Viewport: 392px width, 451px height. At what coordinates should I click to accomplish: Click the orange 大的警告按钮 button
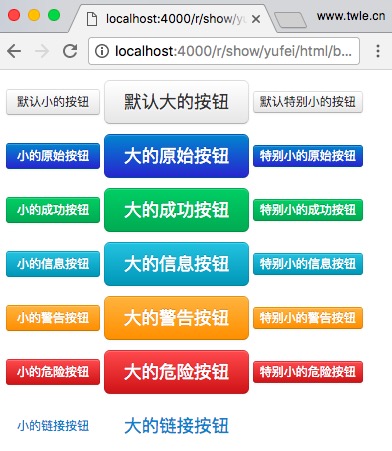tap(176, 318)
